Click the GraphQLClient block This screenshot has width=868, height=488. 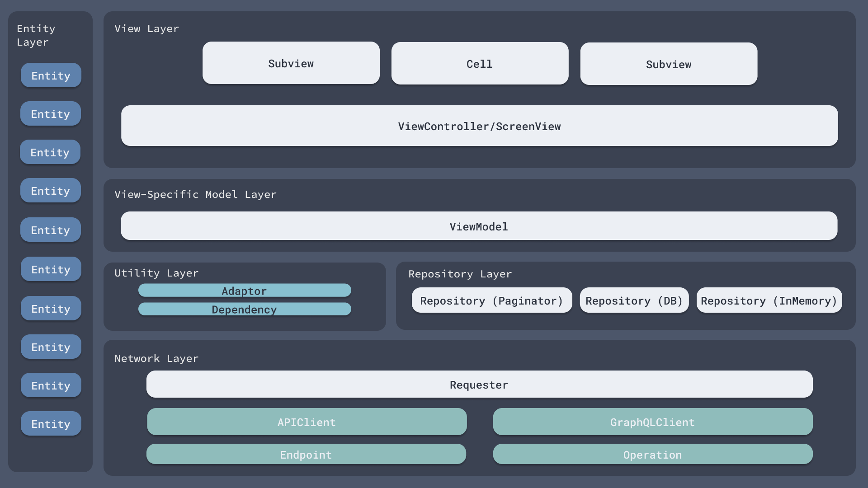652,422
